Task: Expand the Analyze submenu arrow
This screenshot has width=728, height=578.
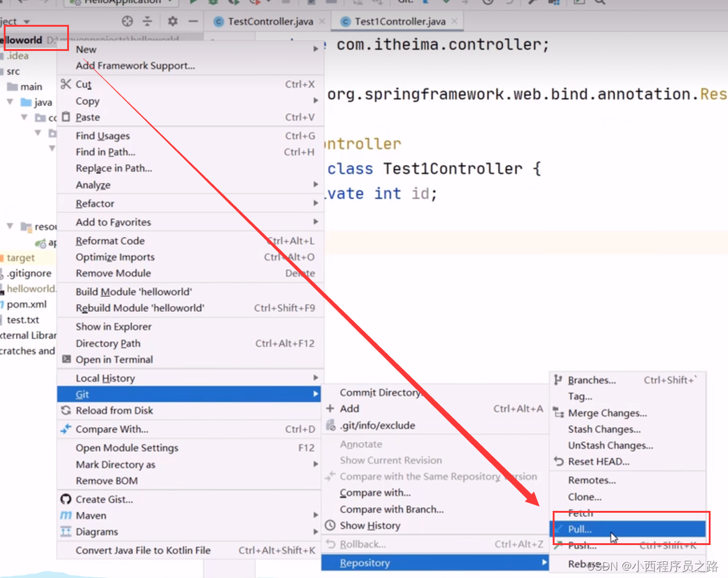Action: [316, 185]
